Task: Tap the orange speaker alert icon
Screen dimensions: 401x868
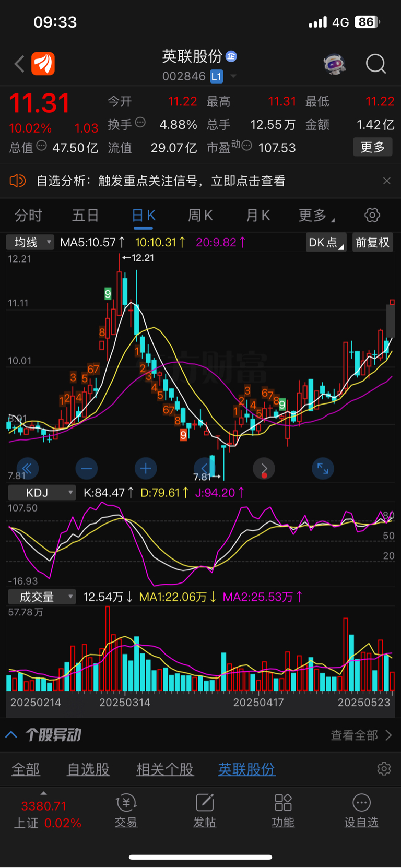Action: pos(17,181)
